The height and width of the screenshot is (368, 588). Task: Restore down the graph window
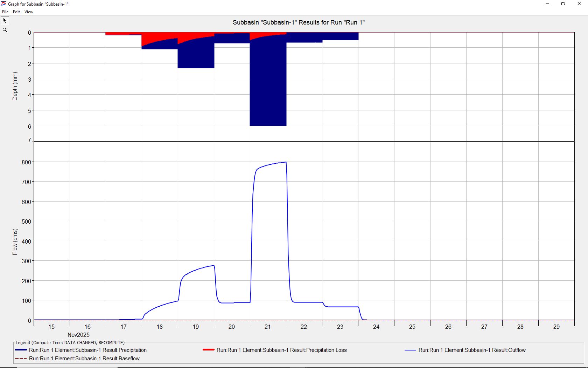pos(563,4)
